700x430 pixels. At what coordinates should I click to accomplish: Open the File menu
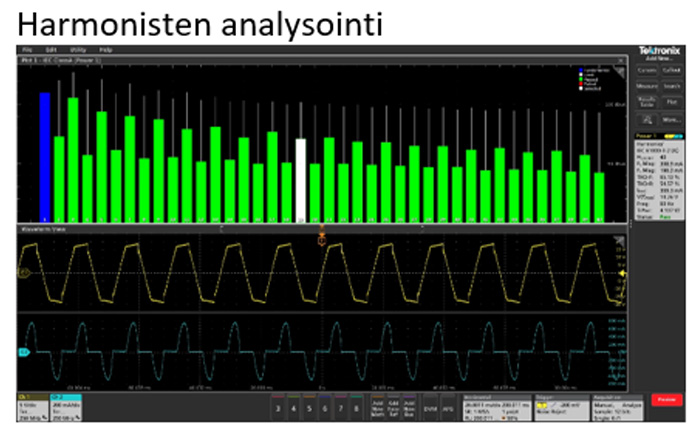(x=27, y=49)
